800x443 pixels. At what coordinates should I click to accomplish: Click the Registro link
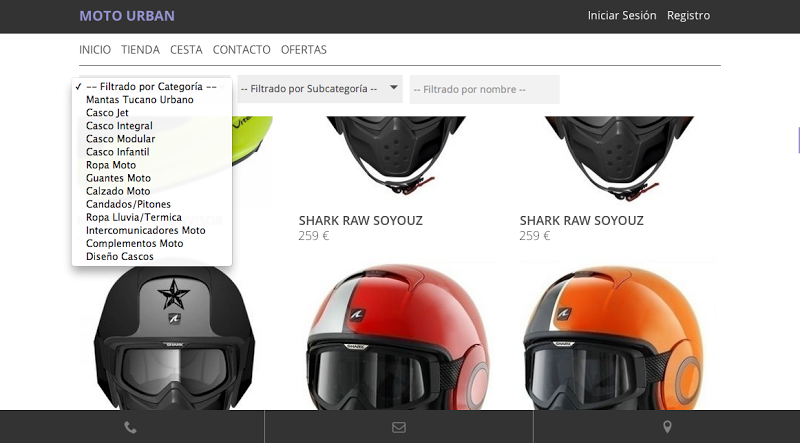tap(688, 15)
